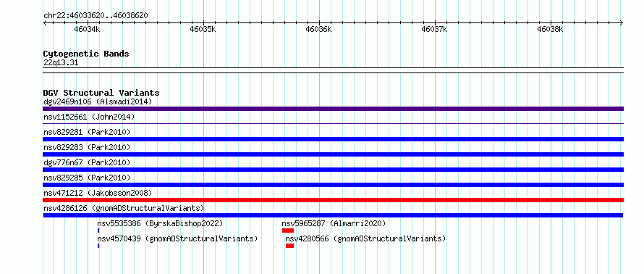The height and width of the screenshot is (274, 644).
Task: Click the dark purple dgv2469n106 variant bar
Action: point(333,109)
